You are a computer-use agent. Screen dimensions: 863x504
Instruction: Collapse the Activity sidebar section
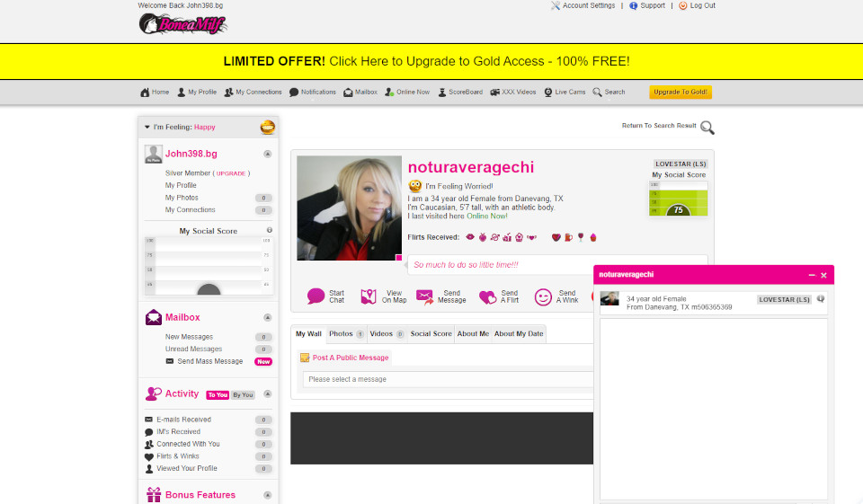(x=268, y=394)
